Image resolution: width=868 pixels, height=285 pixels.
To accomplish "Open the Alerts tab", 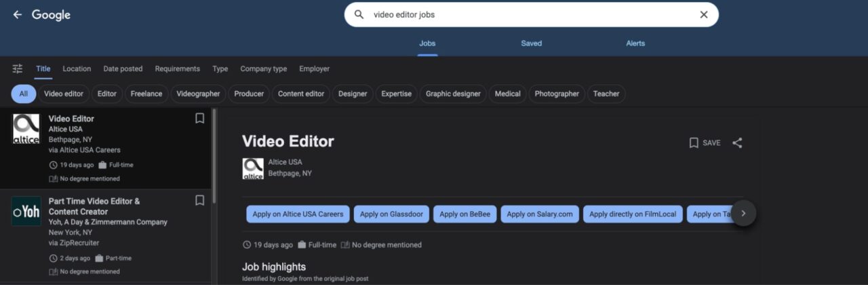I will tap(635, 43).
